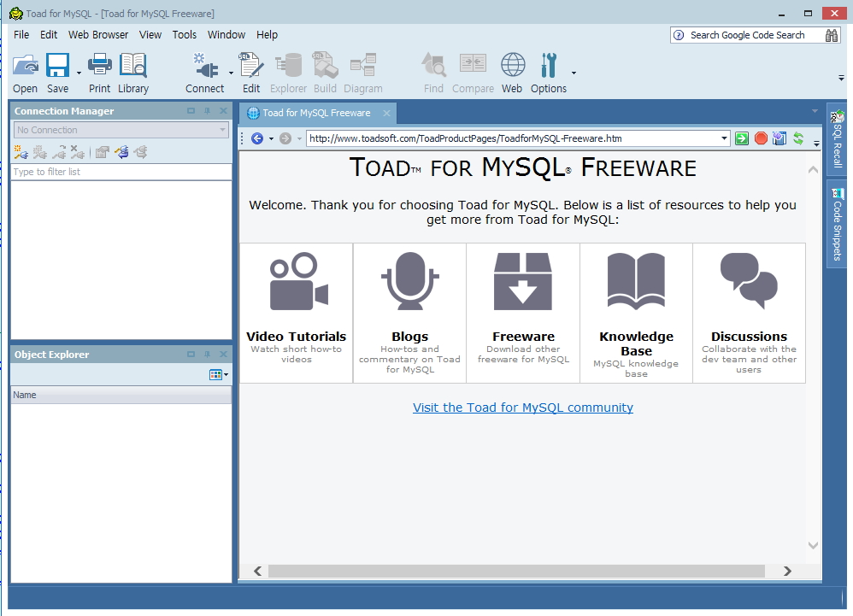Screen dimensions: 853x616
Task: Open the Tools menu
Action: coord(185,35)
